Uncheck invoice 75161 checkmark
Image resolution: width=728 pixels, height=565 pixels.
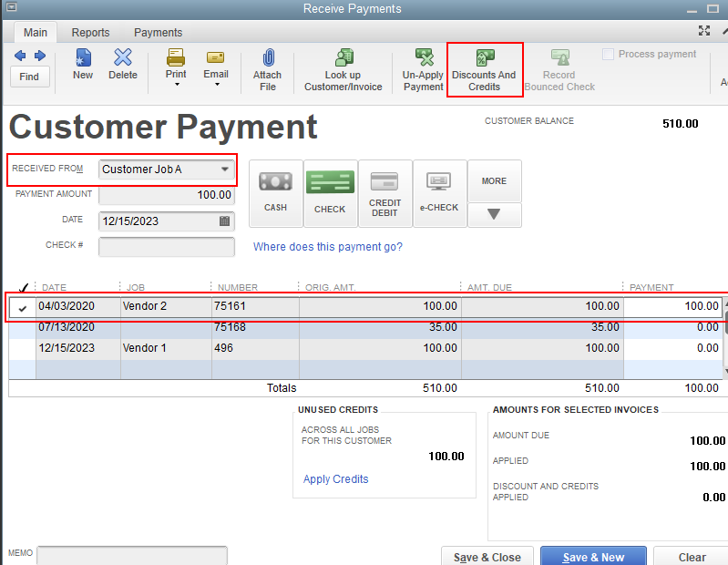[x=22, y=308]
